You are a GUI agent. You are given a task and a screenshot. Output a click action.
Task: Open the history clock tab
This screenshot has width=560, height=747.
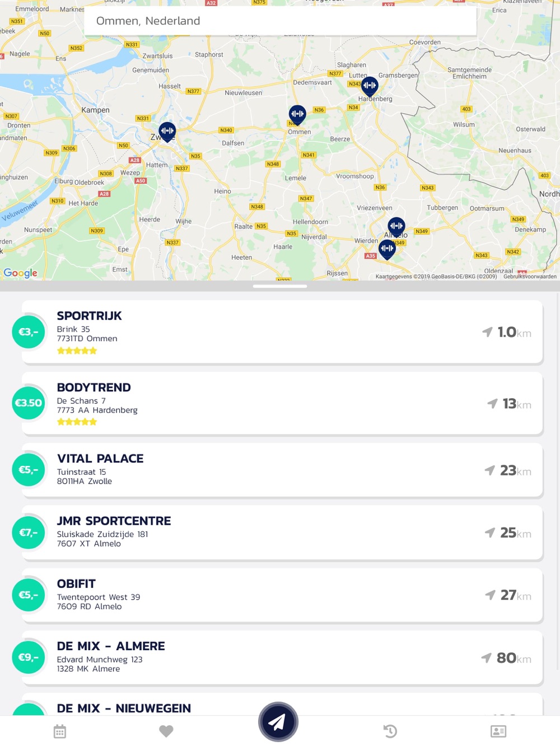[x=390, y=731]
